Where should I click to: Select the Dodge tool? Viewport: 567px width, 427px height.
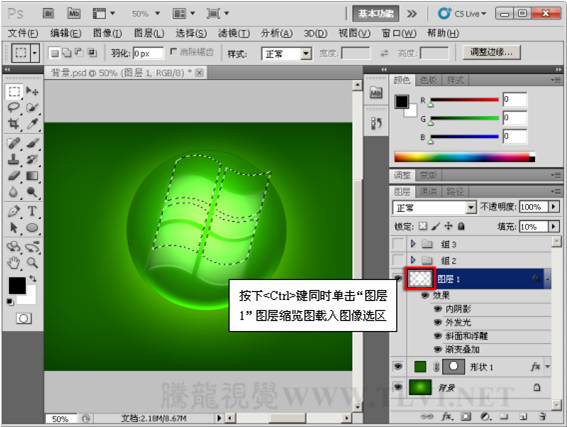32,192
